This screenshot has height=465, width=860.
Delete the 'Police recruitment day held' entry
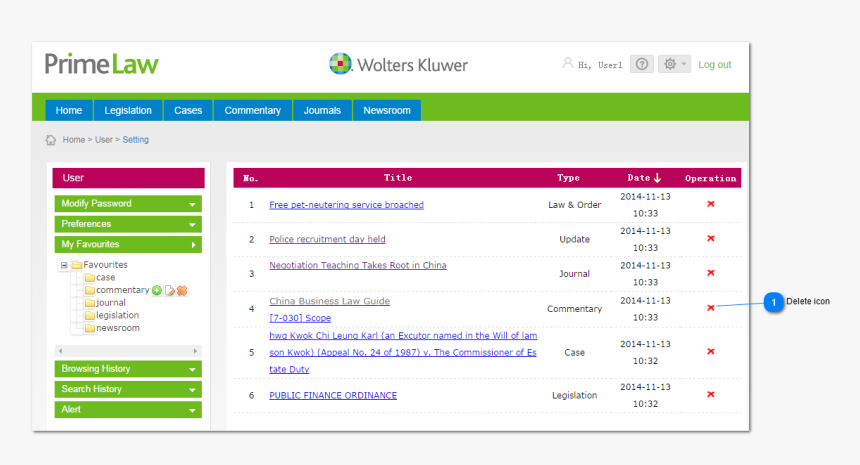tap(711, 239)
